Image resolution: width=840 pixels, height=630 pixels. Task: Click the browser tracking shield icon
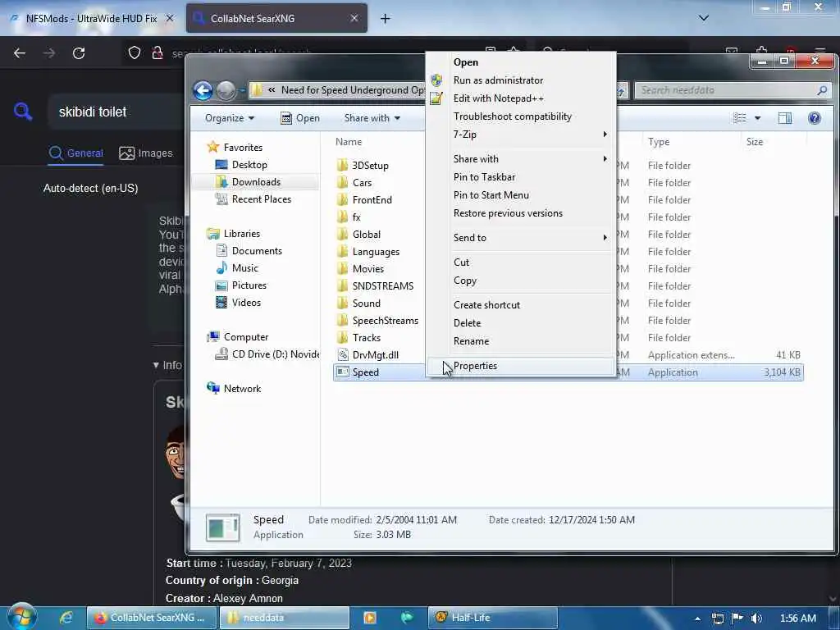(134, 53)
